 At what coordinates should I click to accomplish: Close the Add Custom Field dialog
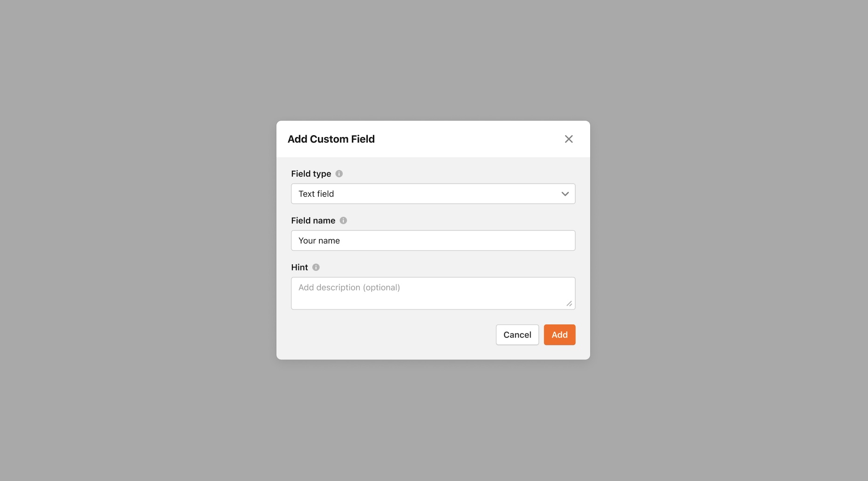coord(568,139)
